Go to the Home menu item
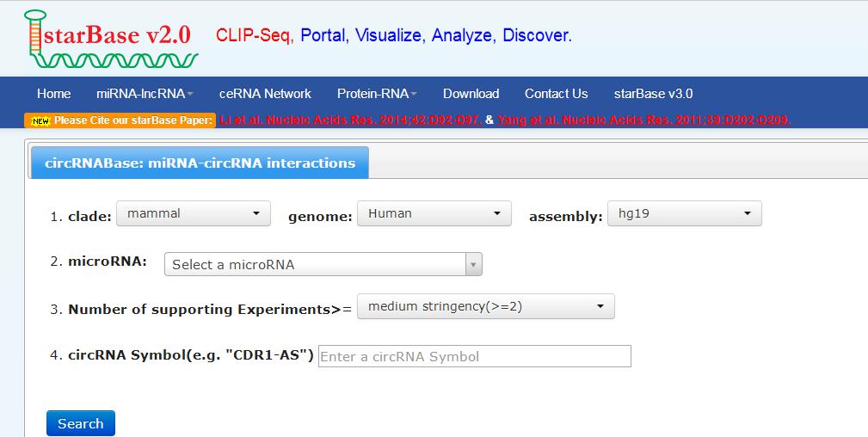Screen dimensions: 868x437 coord(53,94)
